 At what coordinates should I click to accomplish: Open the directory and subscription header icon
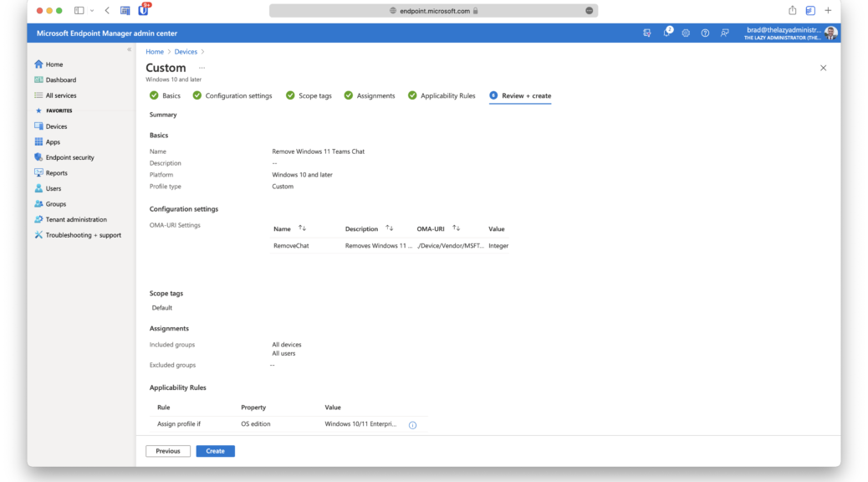647,33
